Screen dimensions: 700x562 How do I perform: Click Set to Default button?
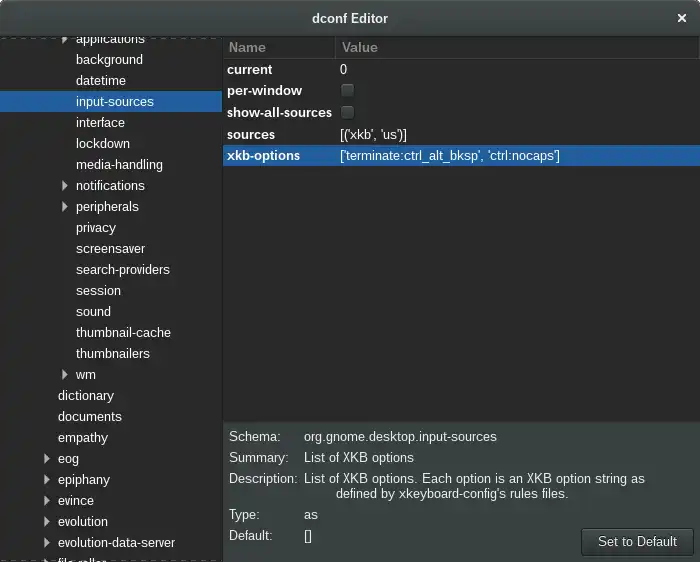(637, 541)
